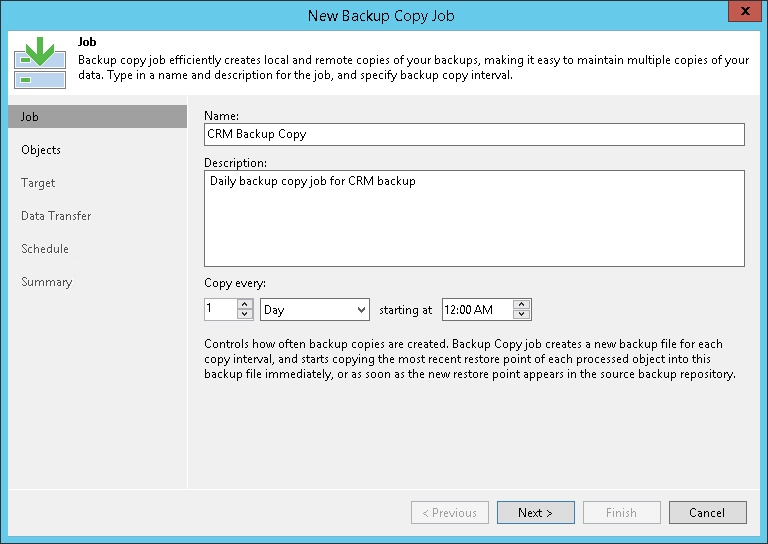Go to the Objects wizard step
This screenshot has height=544, width=768.
(x=41, y=150)
